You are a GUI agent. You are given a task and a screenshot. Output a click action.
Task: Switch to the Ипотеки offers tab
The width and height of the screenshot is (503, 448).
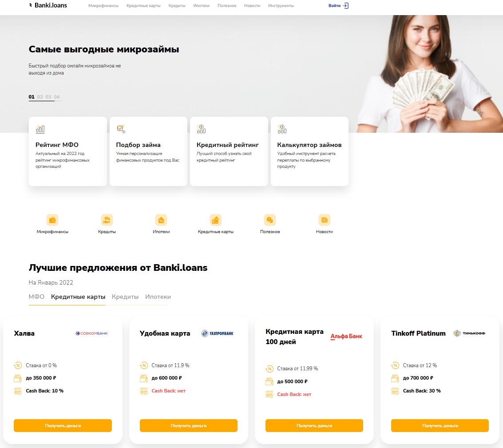pyautogui.click(x=158, y=297)
